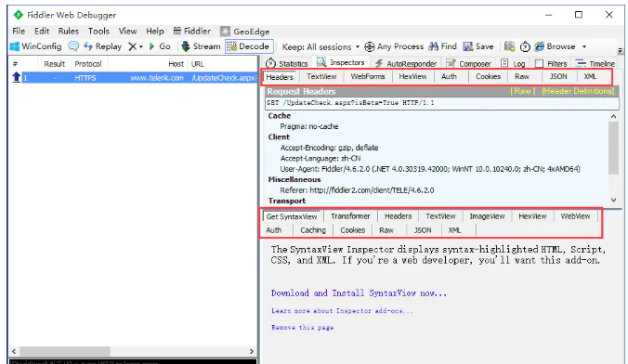Click Learn more about Inspector add-ons link
This screenshot has width=628, height=364.
[x=342, y=311]
